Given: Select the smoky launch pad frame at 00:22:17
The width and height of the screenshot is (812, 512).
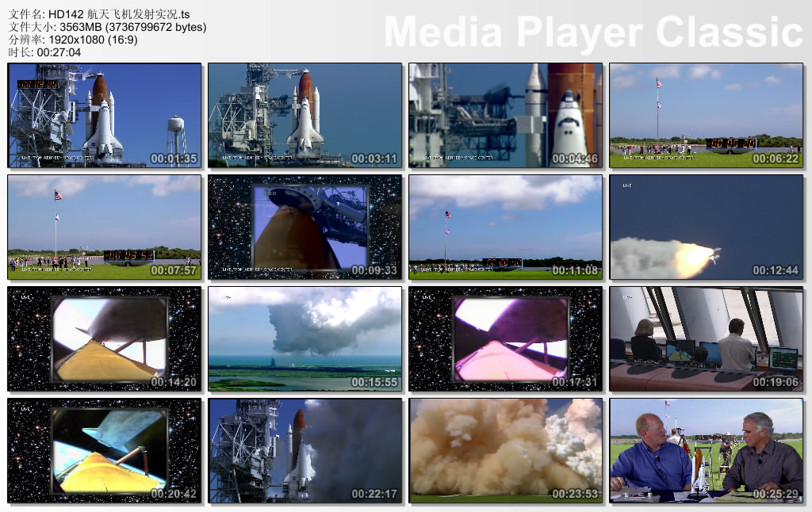Looking at the screenshot, I should click(x=305, y=451).
